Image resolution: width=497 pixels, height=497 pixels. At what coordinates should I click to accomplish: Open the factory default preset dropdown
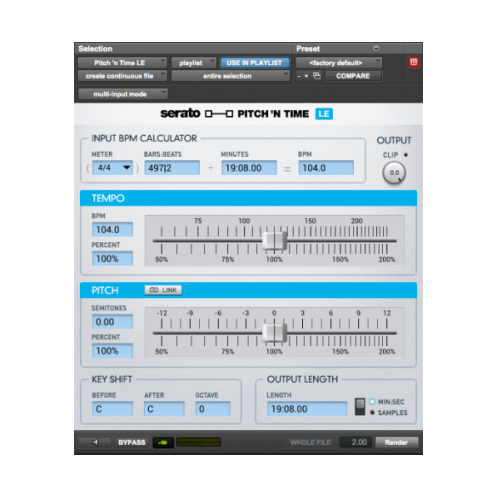[338, 63]
